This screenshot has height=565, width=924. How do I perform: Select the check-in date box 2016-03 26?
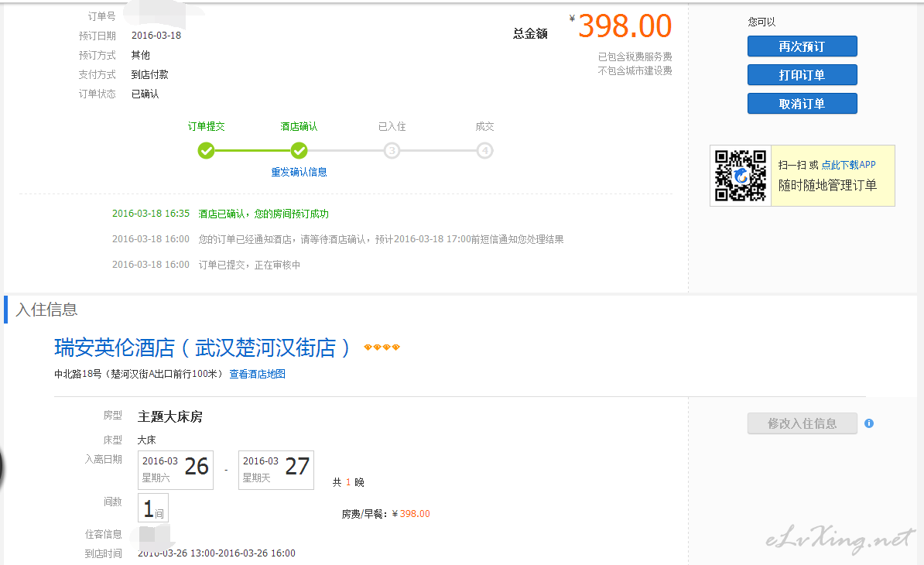point(176,470)
